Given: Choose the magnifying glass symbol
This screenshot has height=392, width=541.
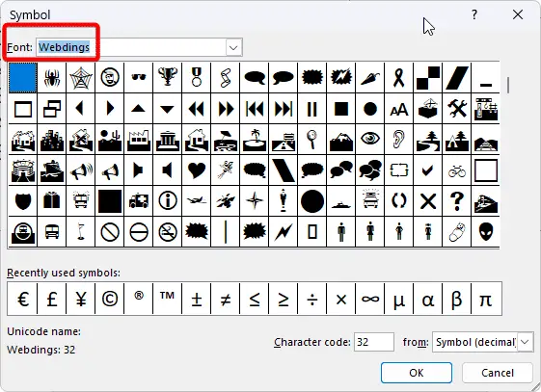Looking at the screenshot, I should (x=312, y=140).
